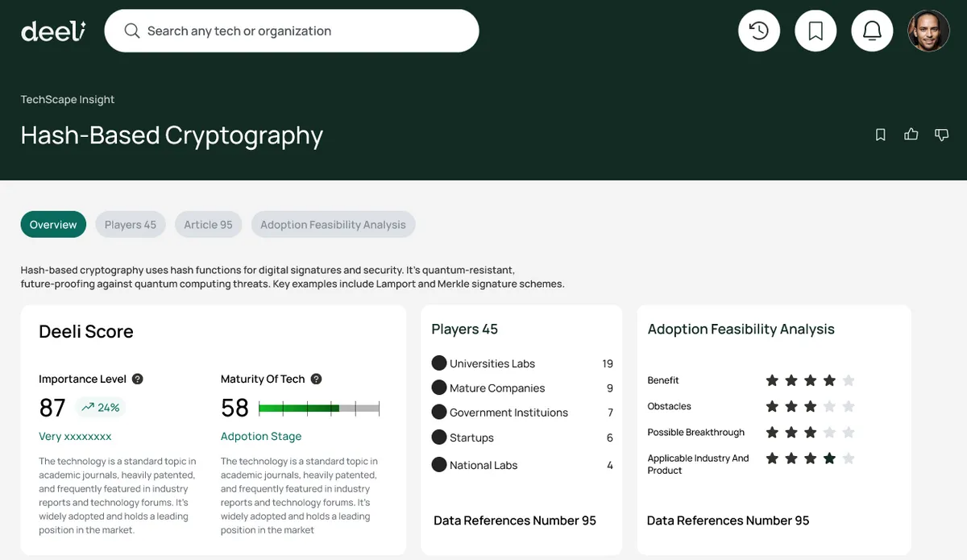967x560 pixels.
Task: Click the importance score 87
Action: coord(52,408)
